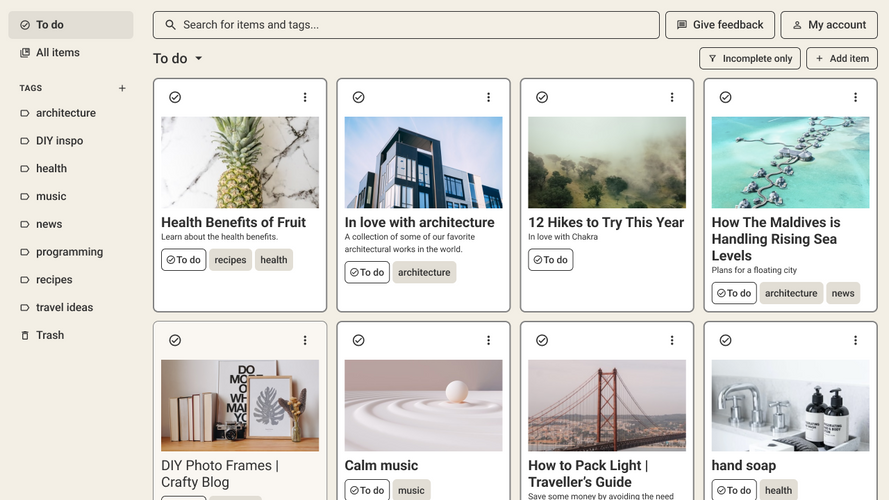Viewport: 889px width, 500px height.
Task: Toggle the Incomplete only filter
Action: click(x=750, y=58)
